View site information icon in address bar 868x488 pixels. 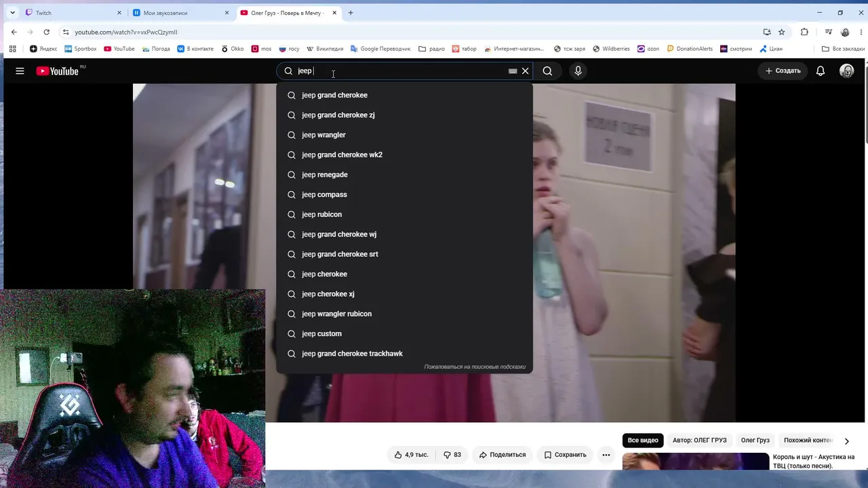coord(66,32)
